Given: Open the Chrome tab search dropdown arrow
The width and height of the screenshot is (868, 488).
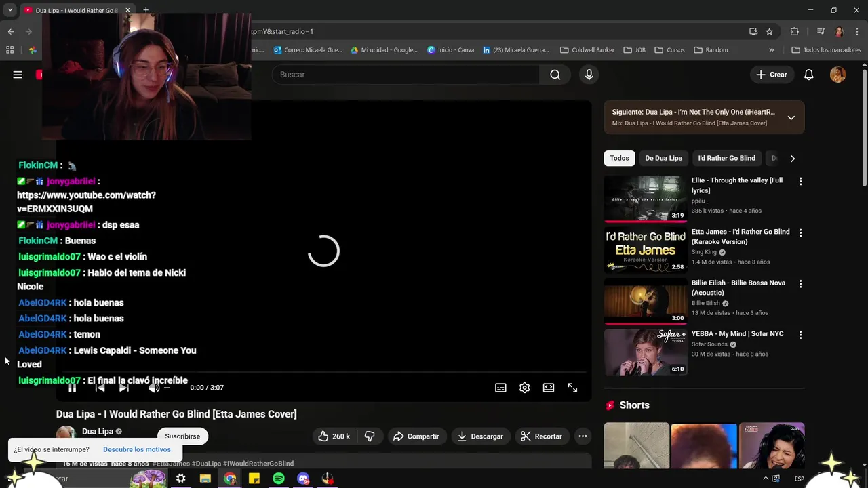Looking at the screenshot, I should (x=10, y=10).
